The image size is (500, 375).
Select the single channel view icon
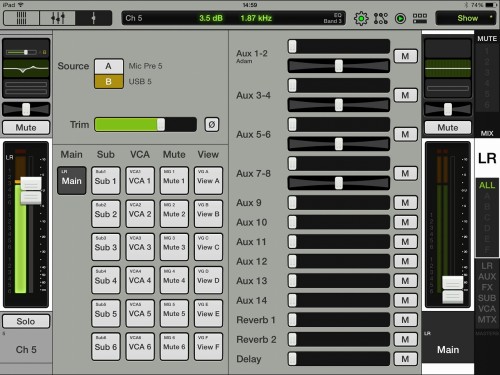pos(94,18)
